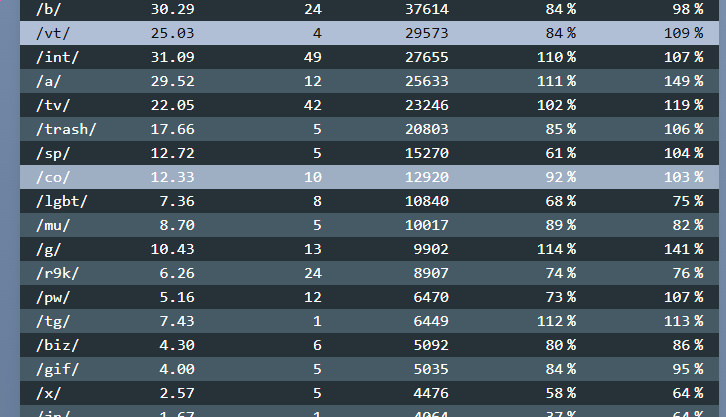726x417 pixels.
Task: Click the value 12.72 in /sp/ row
Action: pos(173,153)
